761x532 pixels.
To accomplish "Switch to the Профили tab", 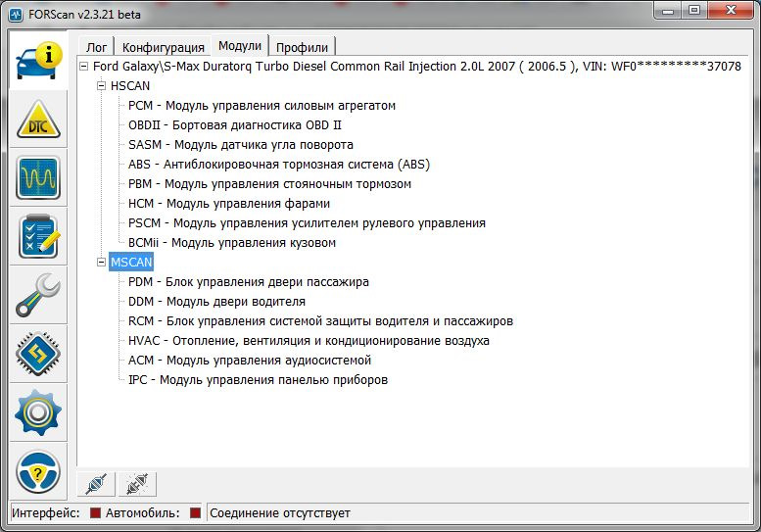I will point(302,47).
